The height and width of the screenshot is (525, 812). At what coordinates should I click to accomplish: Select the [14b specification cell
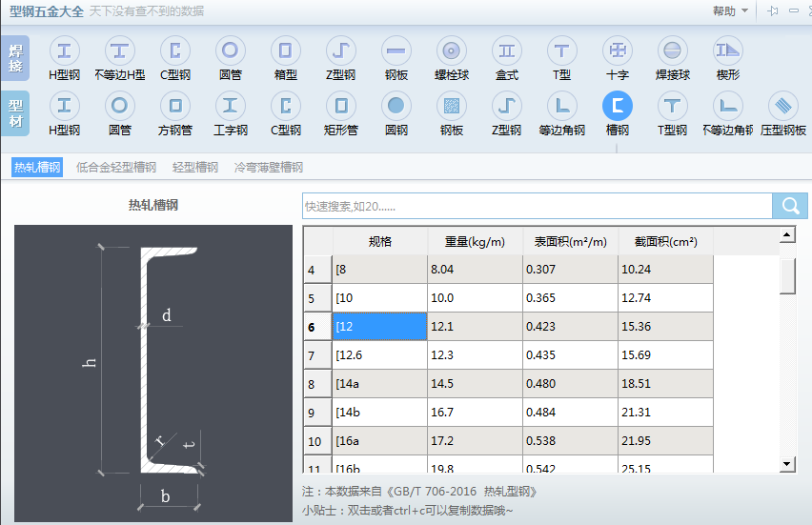click(x=379, y=413)
